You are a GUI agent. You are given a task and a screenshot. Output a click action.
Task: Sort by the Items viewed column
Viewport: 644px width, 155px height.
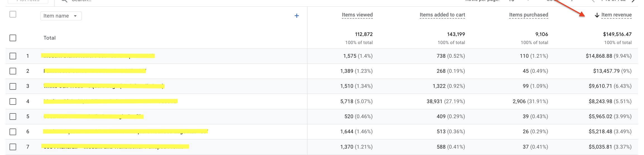(357, 15)
